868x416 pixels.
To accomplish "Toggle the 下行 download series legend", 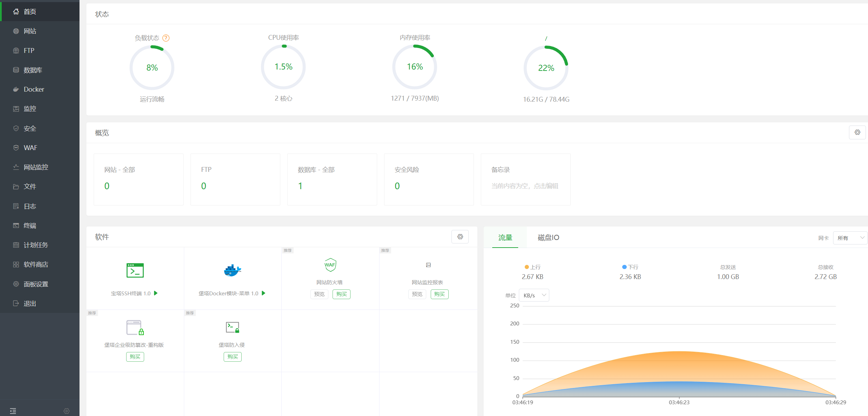I will (630, 267).
